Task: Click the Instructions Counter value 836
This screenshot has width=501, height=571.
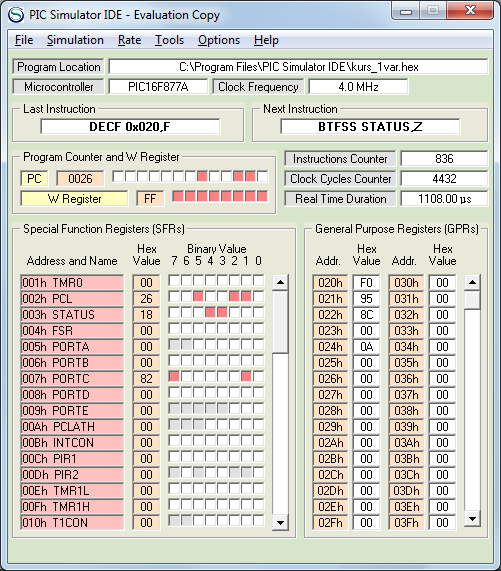Action: 444,158
